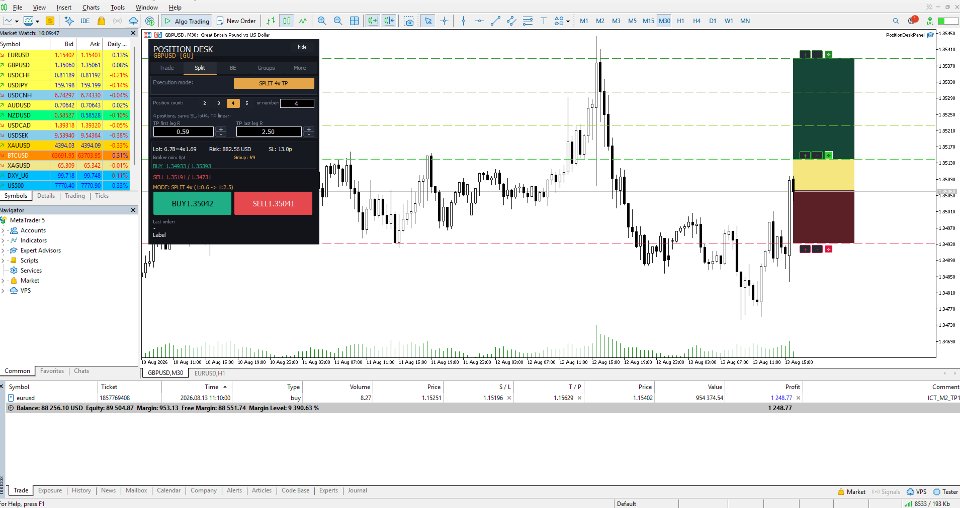The width and height of the screenshot is (960, 508).
Task: Click the TP last leg R input field
Action: [268, 131]
